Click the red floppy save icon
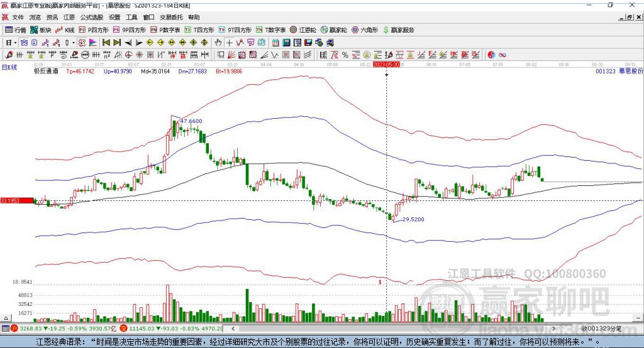The width and height of the screenshot is (644, 348). click(x=308, y=43)
